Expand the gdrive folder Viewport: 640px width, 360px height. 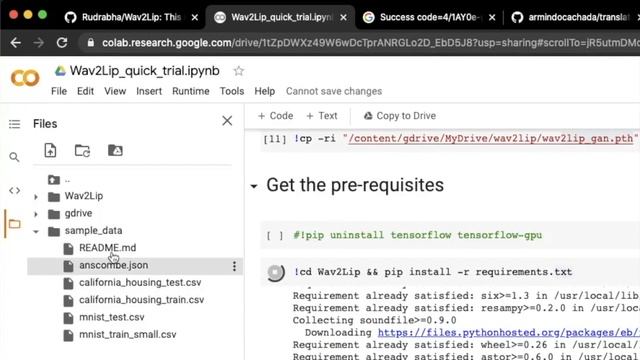coord(36,214)
